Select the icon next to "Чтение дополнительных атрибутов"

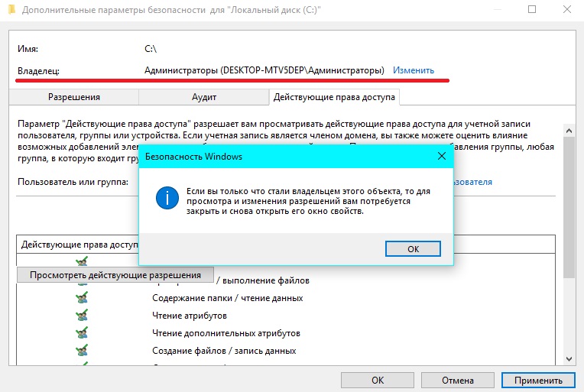[82, 333]
